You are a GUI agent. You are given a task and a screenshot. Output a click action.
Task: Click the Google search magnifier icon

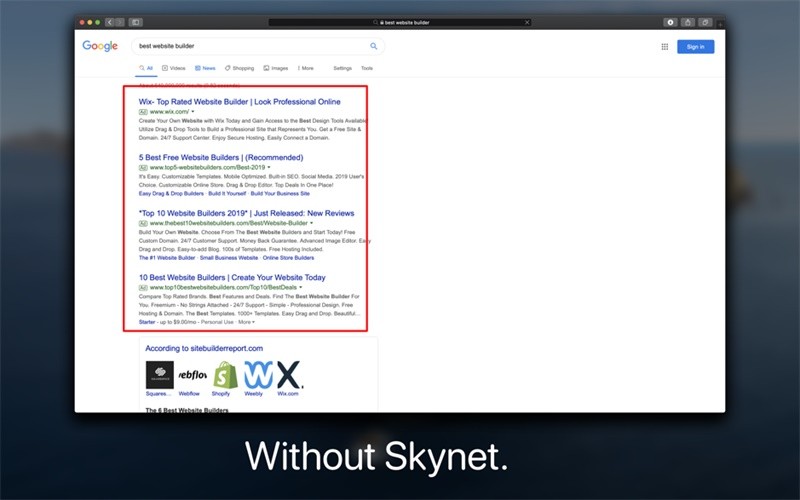click(373, 46)
